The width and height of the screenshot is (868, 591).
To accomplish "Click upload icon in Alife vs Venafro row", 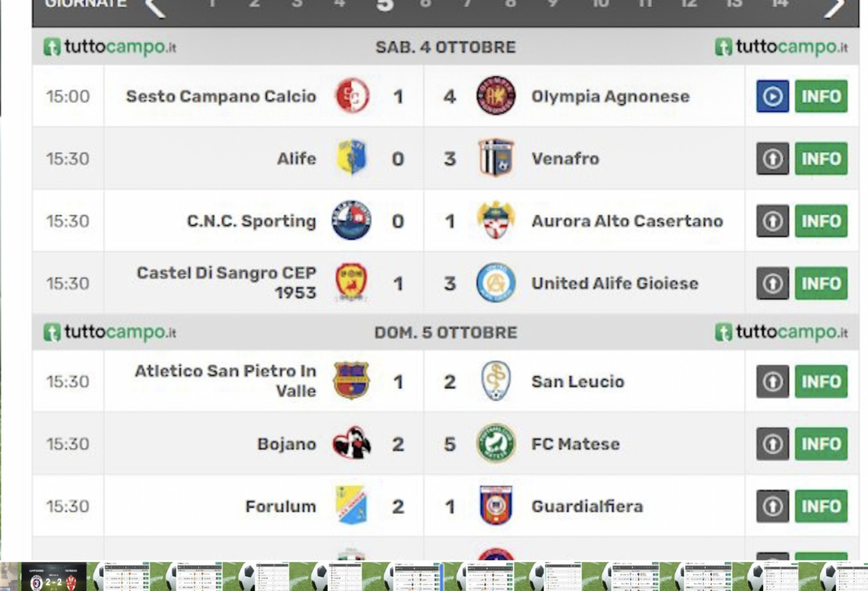I will (772, 159).
